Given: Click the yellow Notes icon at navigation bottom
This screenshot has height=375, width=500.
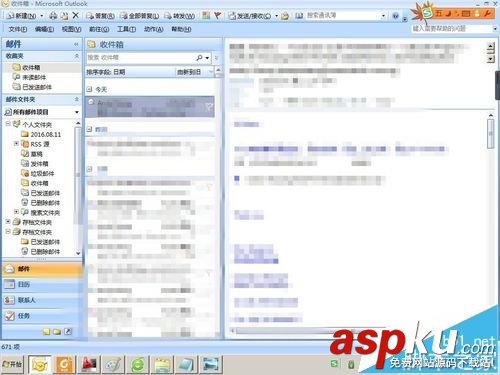Looking at the screenshot, I should tap(46, 331).
